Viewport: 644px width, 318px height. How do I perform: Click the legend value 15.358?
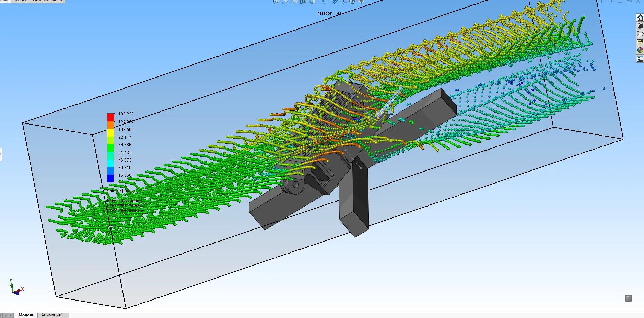click(x=125, y=175)
